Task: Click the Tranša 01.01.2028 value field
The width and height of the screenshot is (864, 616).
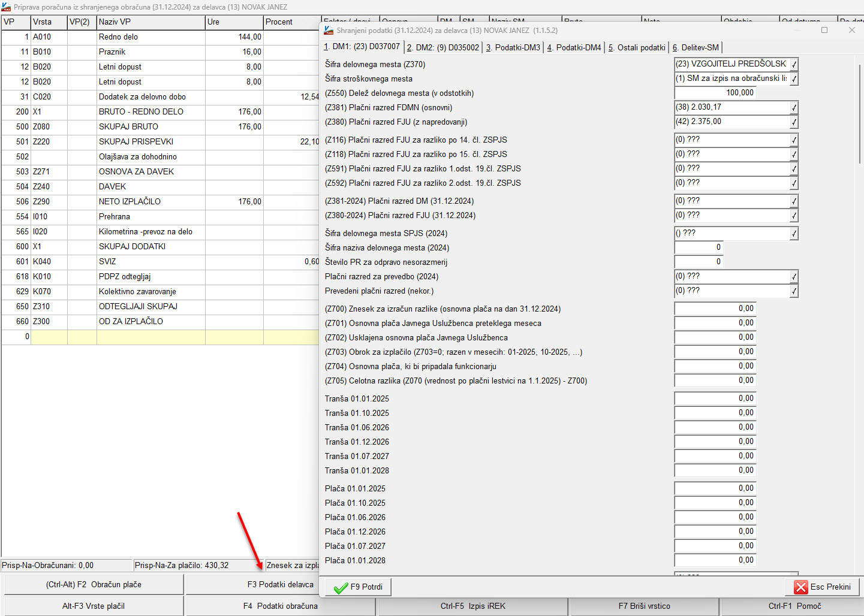Action: click(x=715, y=470)
